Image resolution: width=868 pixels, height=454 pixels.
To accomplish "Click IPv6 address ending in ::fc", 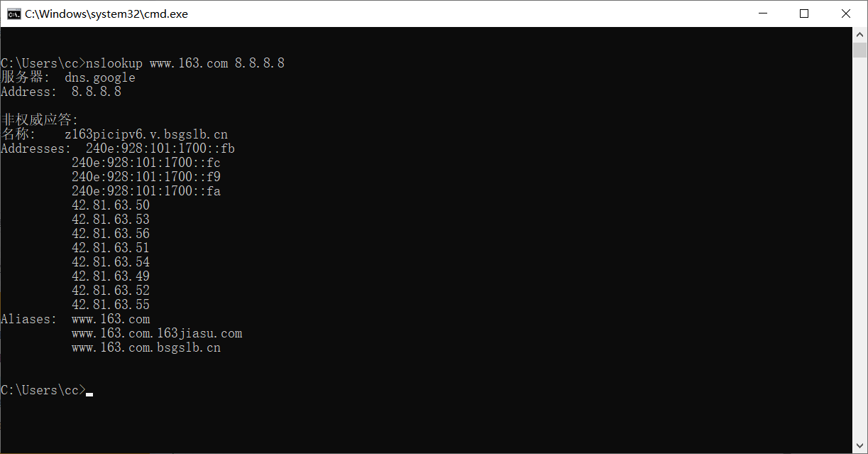I will coord(146,163).
